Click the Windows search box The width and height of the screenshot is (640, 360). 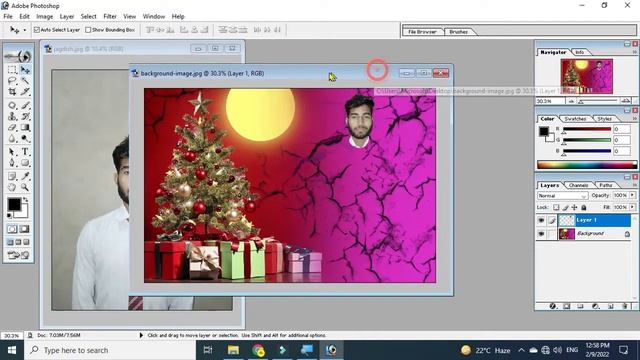point(110,350)
